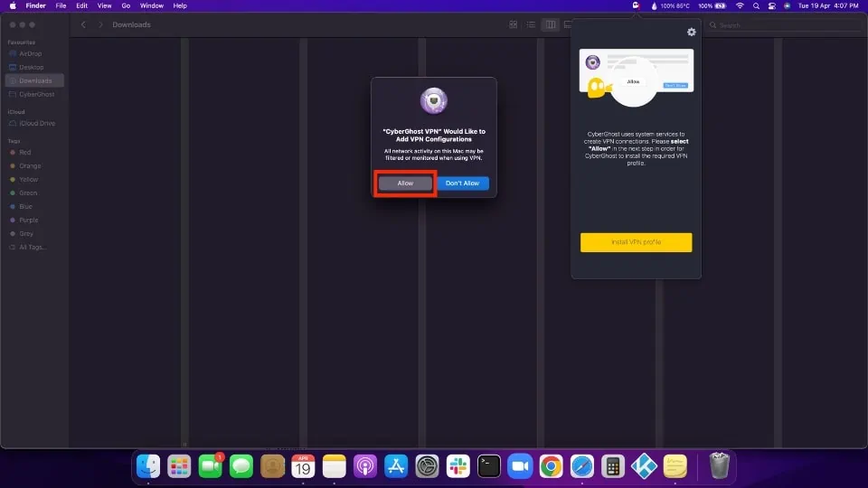Go forward in Finder window

100,25
